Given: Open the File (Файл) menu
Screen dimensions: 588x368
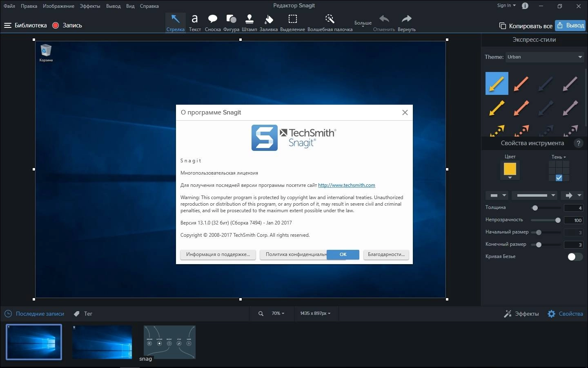Looking at the screenshot, I should click(9, 6).
